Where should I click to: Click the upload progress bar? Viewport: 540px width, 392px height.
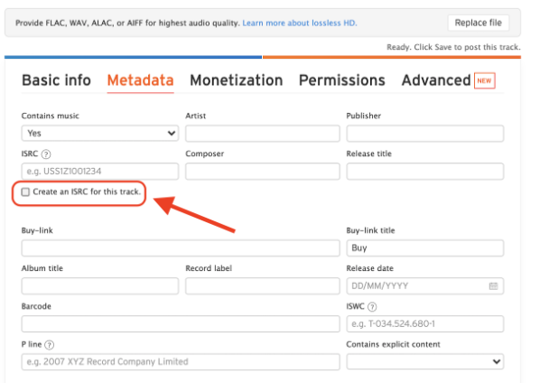(263, 57)
